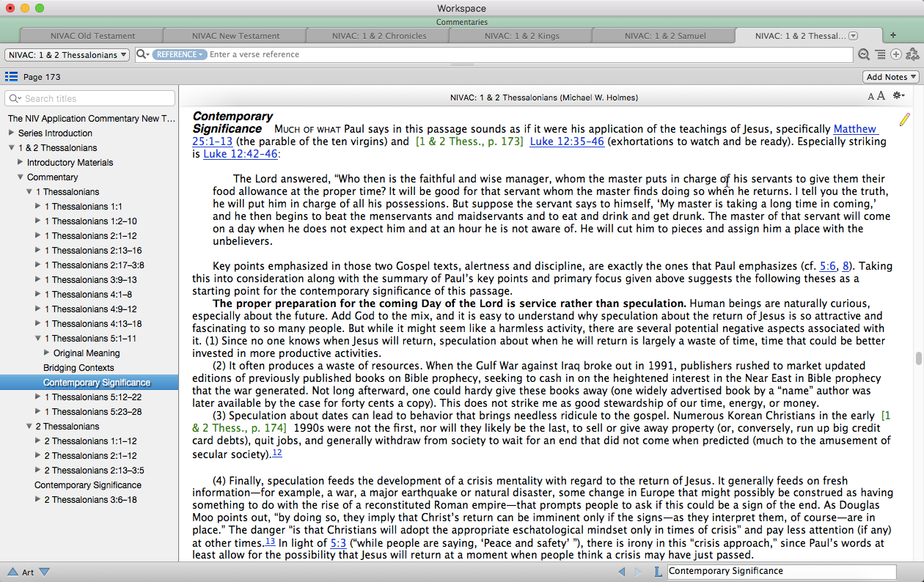Image resolution: width=924 pixels, height=582 pixels.
Task: Go forward using the right history arrow
Action: pos(637,571)
